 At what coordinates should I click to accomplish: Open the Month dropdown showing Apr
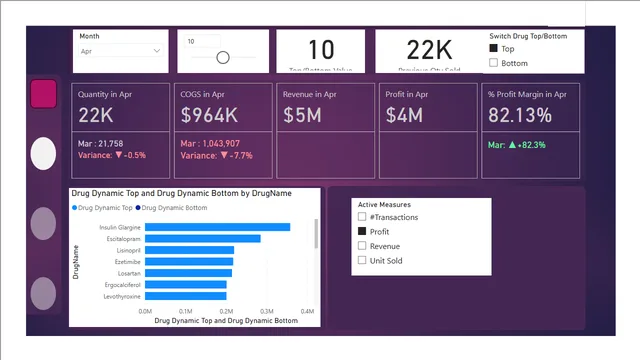[120, 51]
